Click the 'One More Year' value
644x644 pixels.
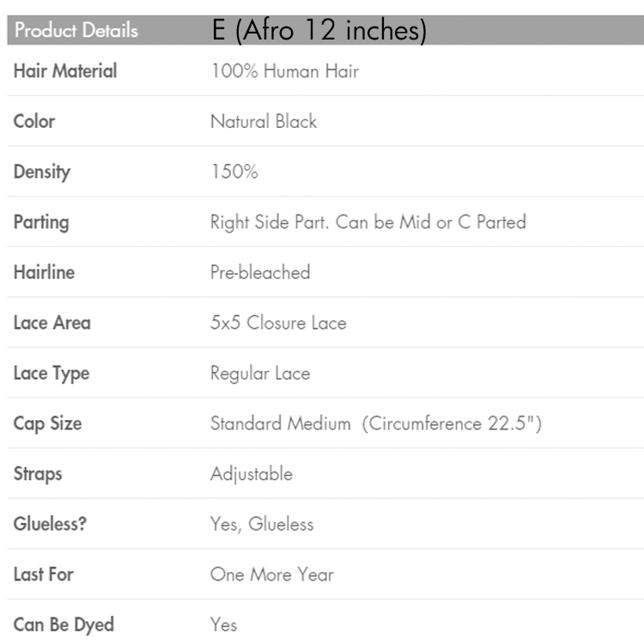tap(271, 574)
